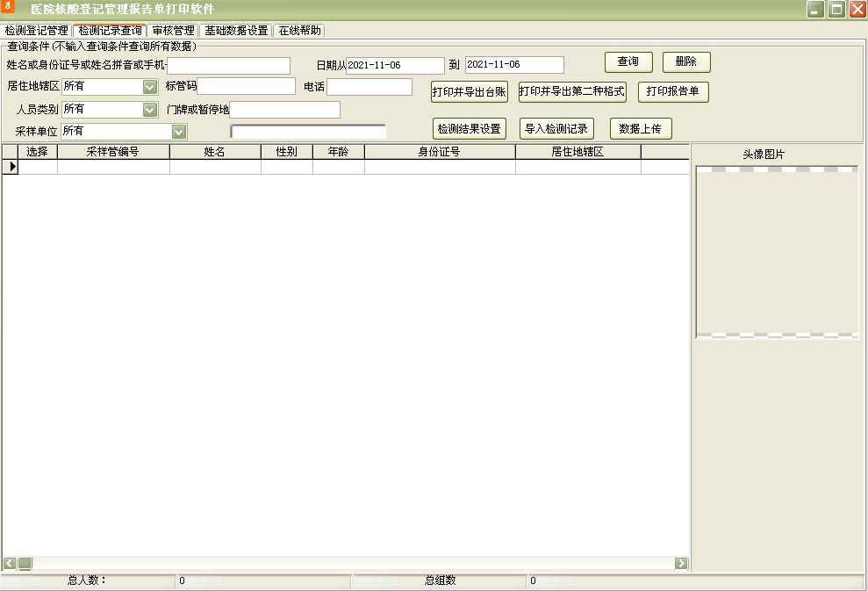This screenshot has height=591, width=868.
Task: Click the 数据上传 button
Action: click(x=641, y=129)
